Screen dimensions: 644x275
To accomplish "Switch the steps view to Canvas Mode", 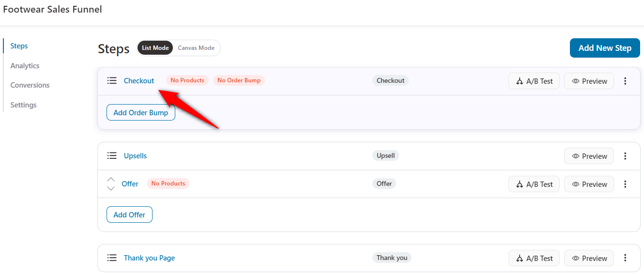I will tap(196, 48).
